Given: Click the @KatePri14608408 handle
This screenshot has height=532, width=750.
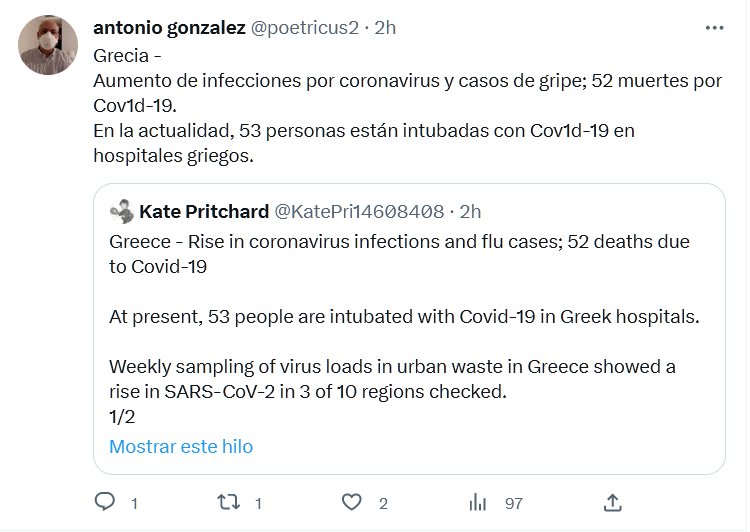Looking at the screenshot, I should (359, 211).
